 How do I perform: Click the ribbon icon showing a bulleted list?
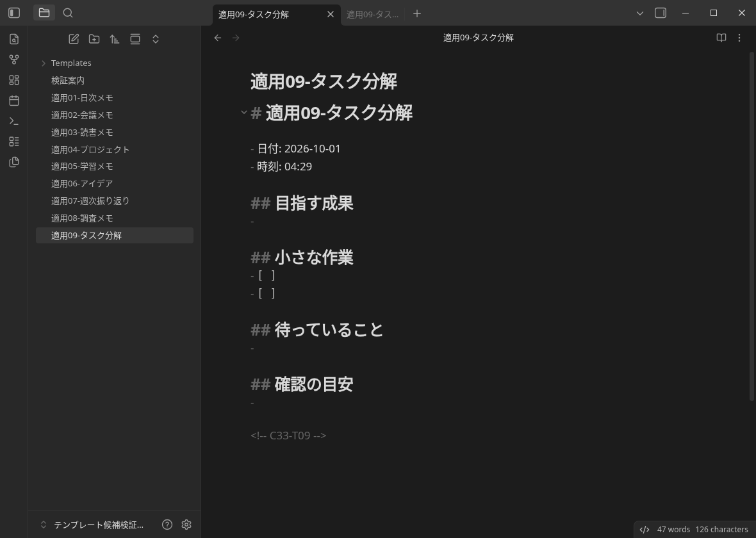pos(14,142)
